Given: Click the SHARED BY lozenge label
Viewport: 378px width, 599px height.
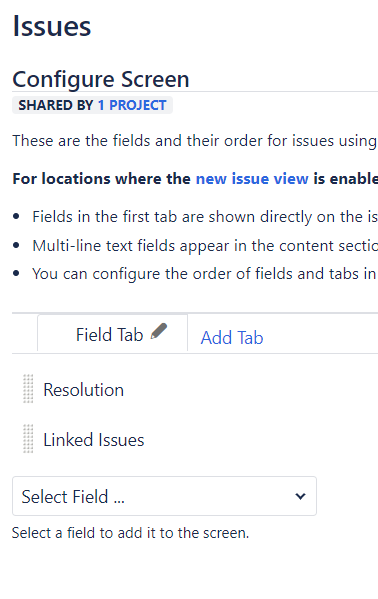Looking at the screenshot, I should tap(56, 105).
